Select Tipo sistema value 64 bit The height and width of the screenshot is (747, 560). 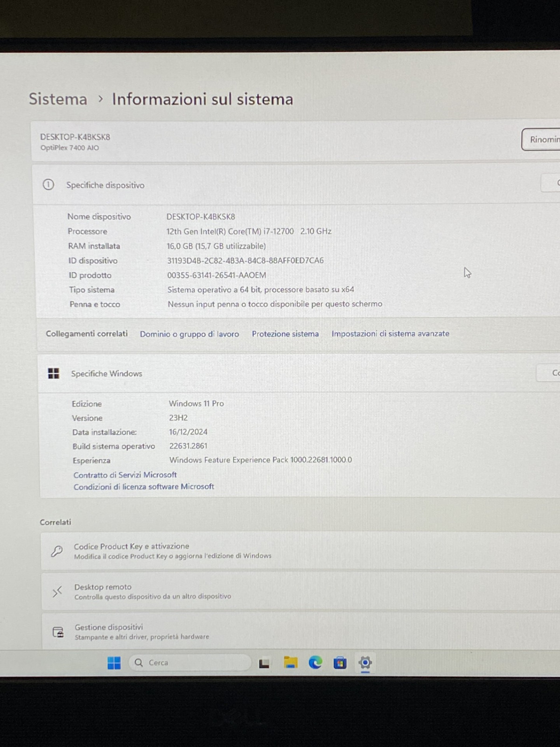261,289
